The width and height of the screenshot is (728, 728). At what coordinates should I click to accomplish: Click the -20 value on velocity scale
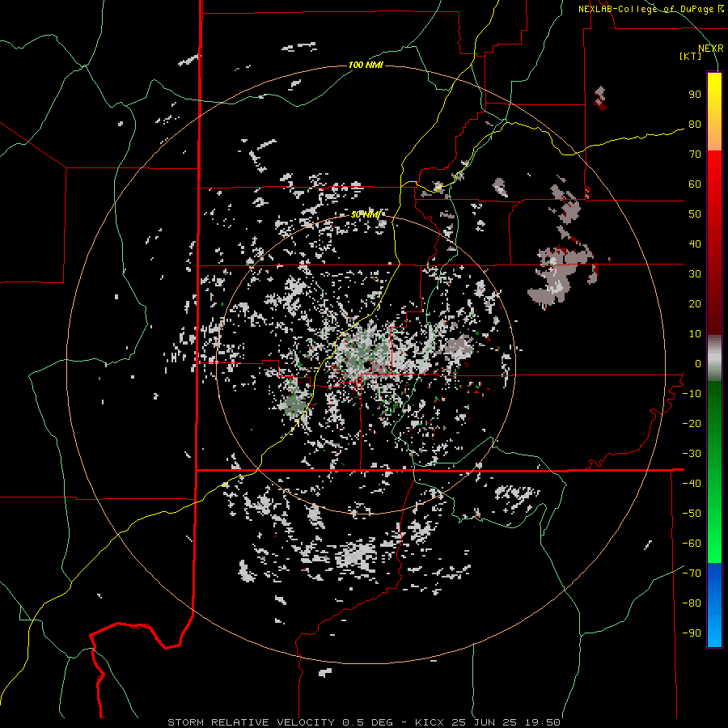tap(692, 424)
